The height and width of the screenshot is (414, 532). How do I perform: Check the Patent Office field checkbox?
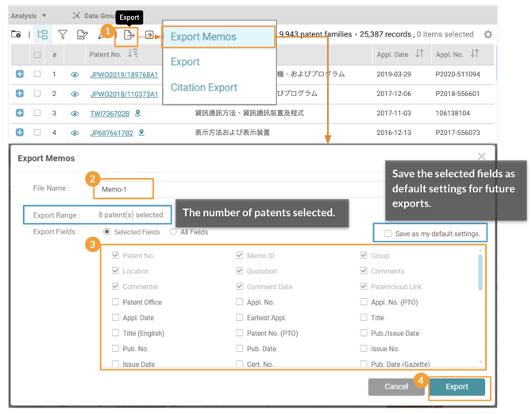[x=116, y=302]
